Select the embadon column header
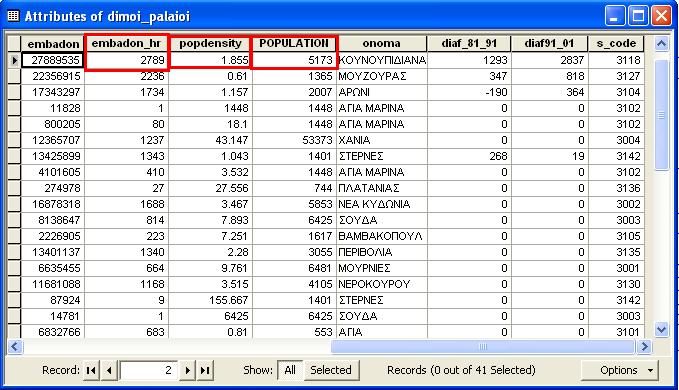The width and height of the screenshot is (679, 390). 53,44
